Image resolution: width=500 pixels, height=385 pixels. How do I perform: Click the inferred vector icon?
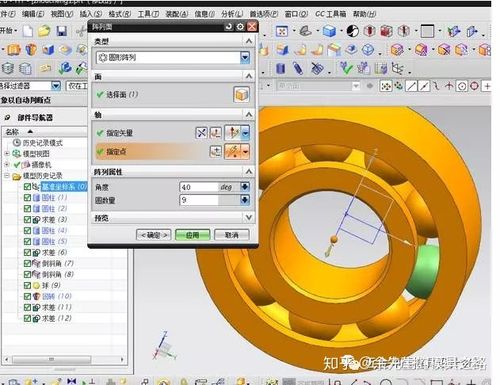(x=232, y=133)
